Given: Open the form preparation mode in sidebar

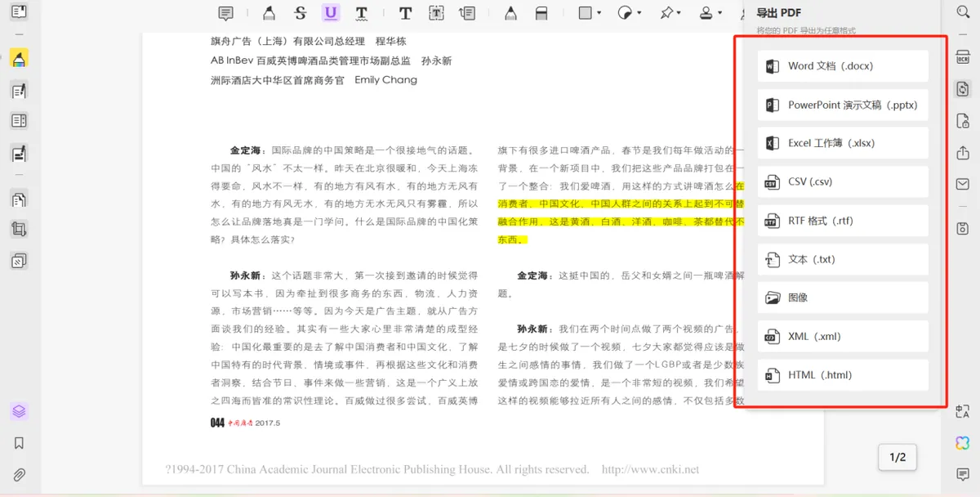Looking at the screenshot, I should tap(19, 121).
